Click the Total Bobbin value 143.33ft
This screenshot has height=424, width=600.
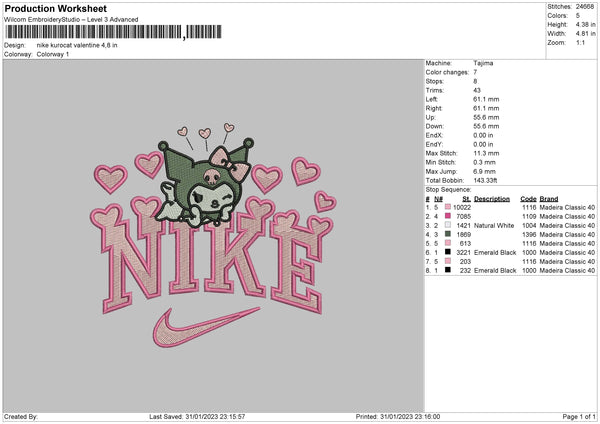point(485,180)
